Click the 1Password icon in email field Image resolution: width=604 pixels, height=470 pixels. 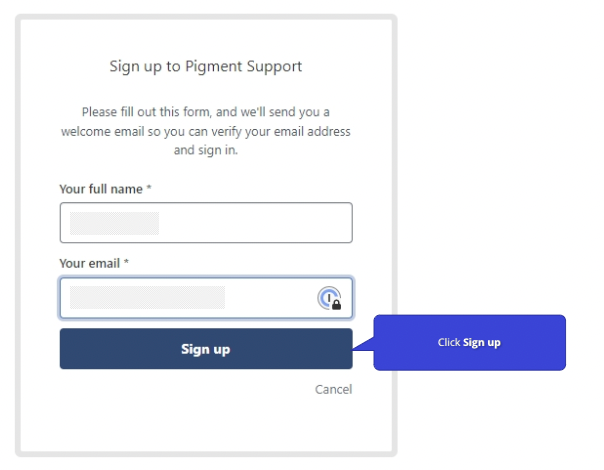(329, 298)
